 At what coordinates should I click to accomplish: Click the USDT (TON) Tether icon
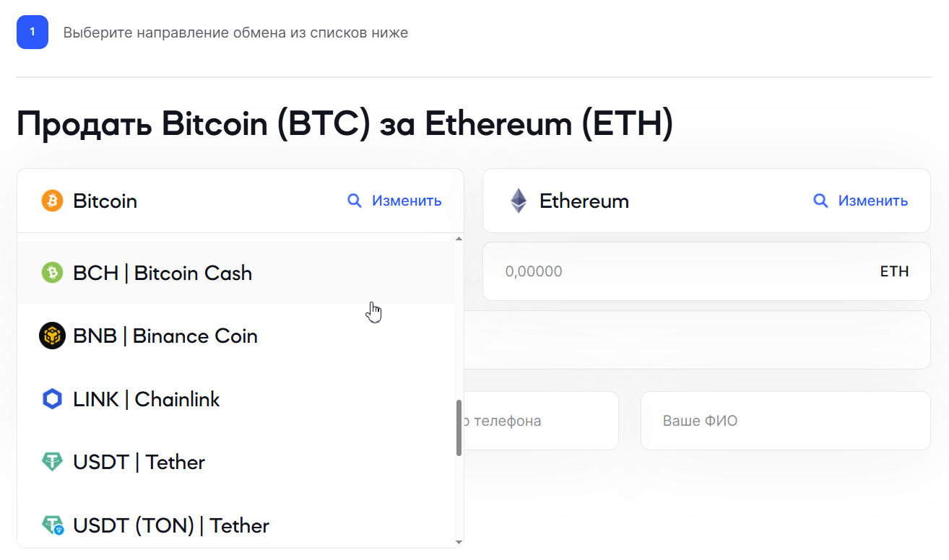(x=53, y=525)
